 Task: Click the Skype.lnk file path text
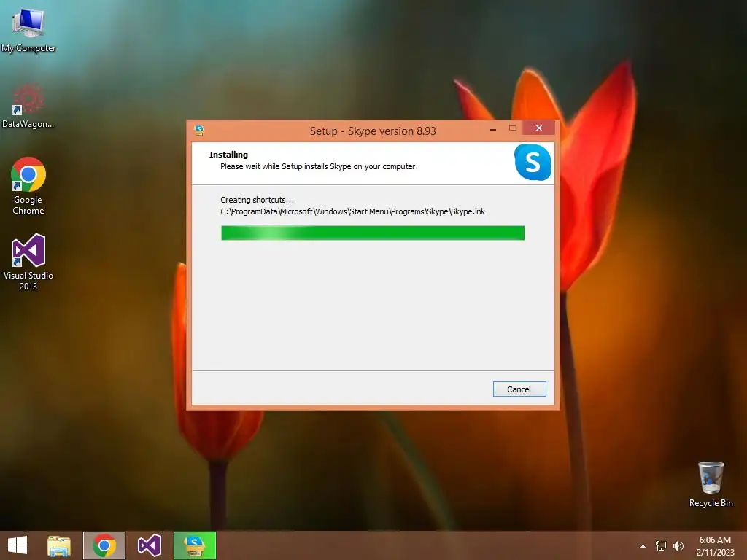pos(352,211)
